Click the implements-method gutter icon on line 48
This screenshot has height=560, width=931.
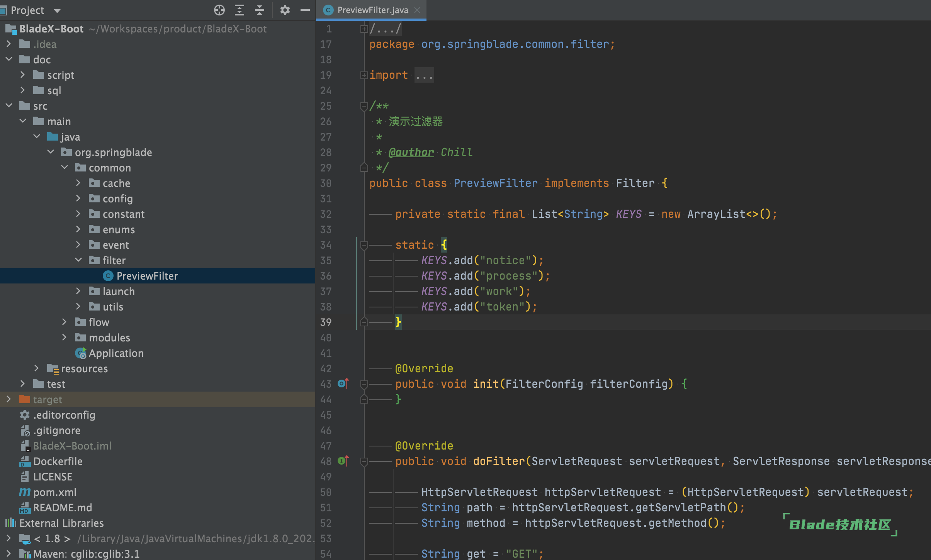343,461
